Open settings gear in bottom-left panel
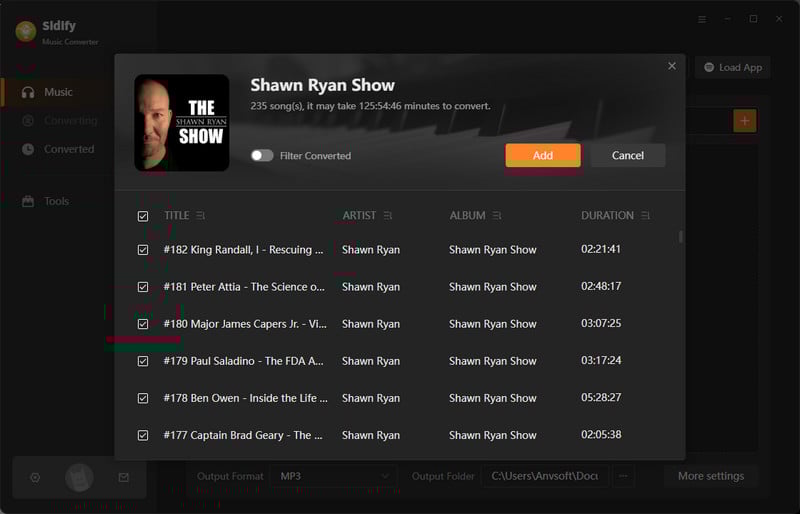Screen dimensions: 800x514 click(x=35, y=478)
